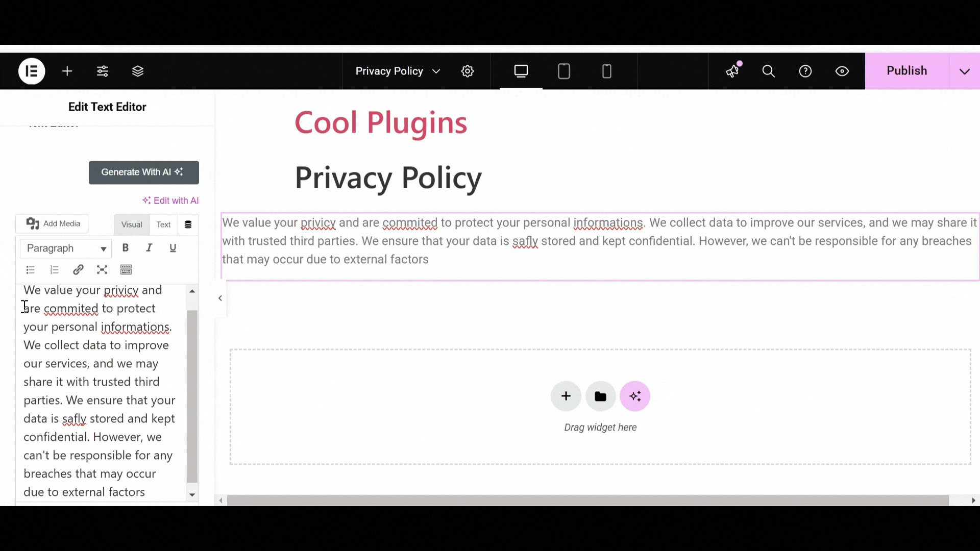Open page settings gear icon
The width and height of the screenshot is (980, 551).
pos(468,71)
